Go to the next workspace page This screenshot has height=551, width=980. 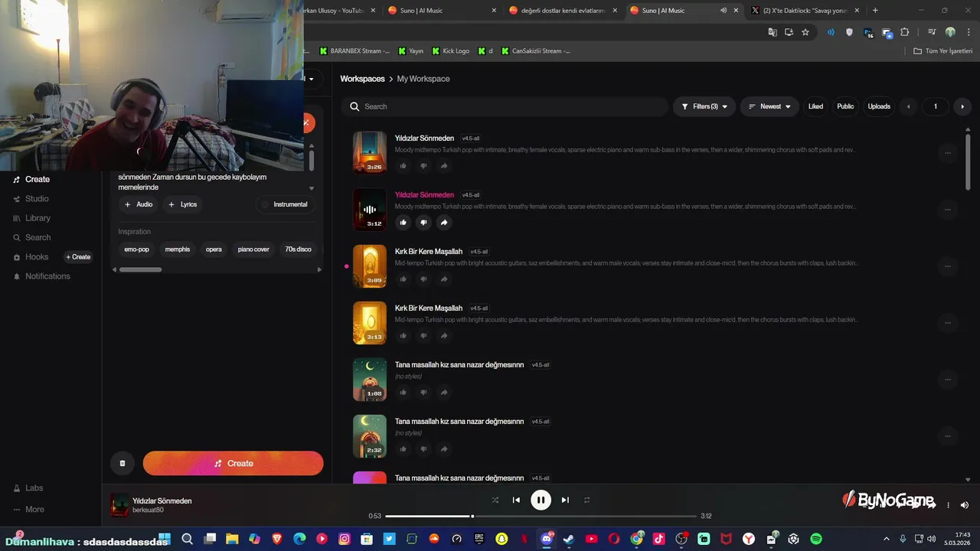(x=962, y=106)
